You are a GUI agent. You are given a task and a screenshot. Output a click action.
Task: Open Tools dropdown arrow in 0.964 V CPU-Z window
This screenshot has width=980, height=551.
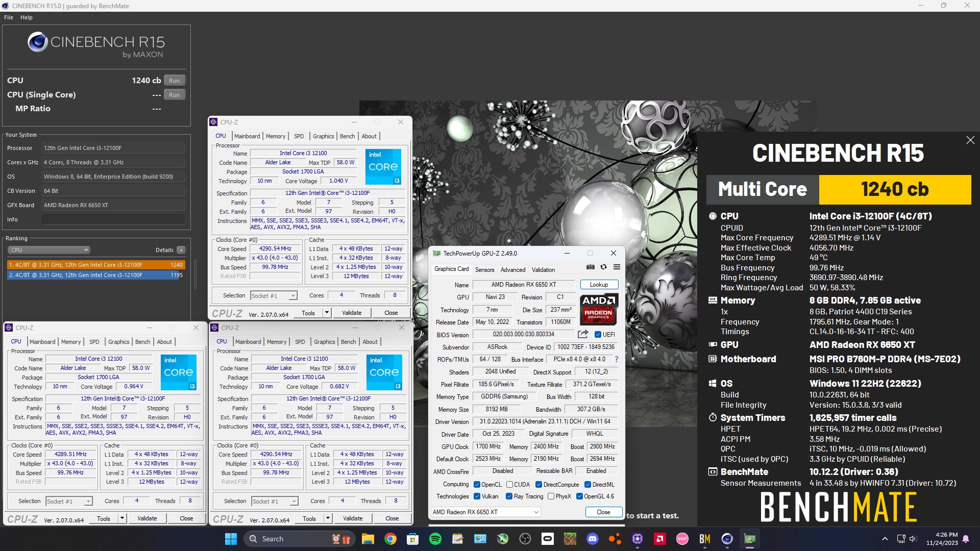point(122,518)
